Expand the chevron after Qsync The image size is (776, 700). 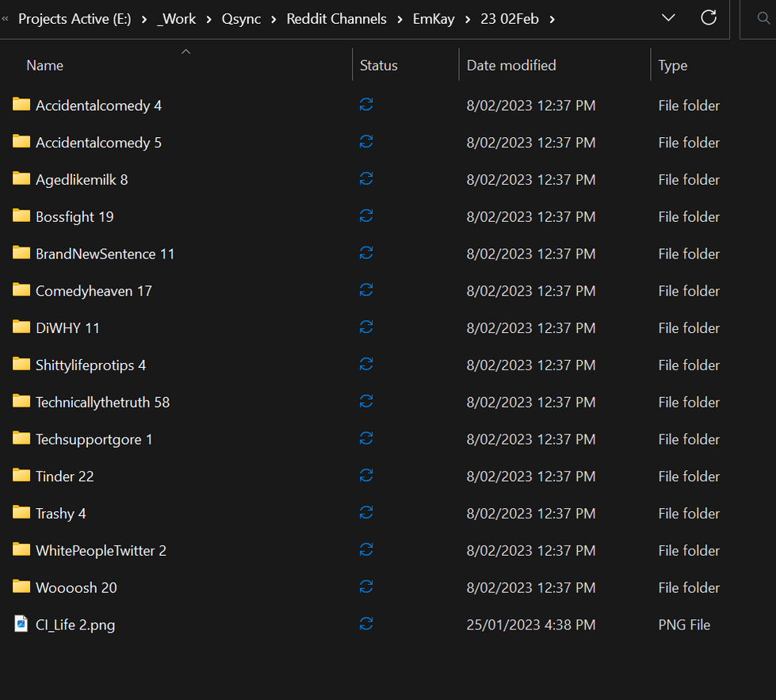[273, 19]
